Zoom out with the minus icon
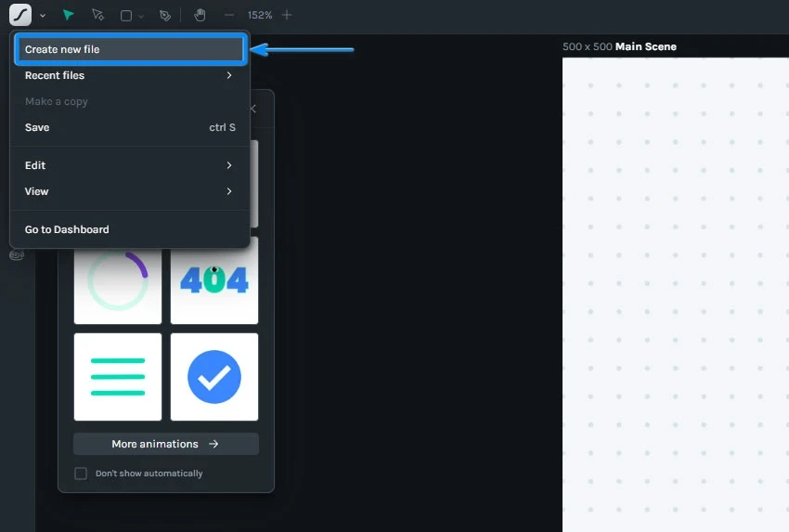 pyautogui.click(x=229, y=15)
